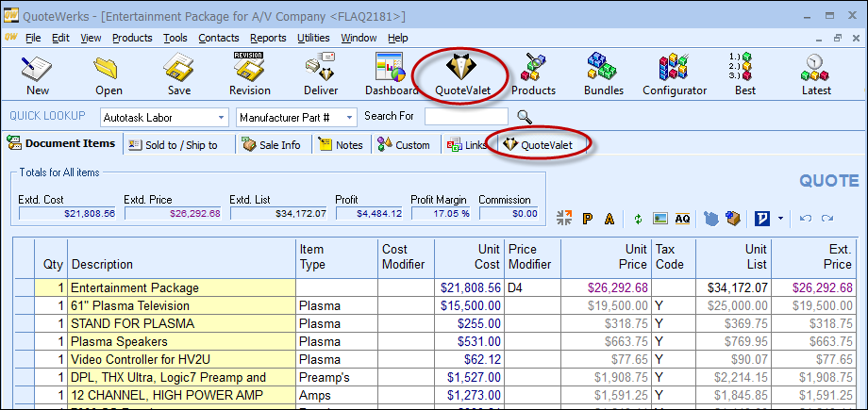The height and width of the screenshot is (410, 868).
Task: Click the New document toolbar icon
Action: pyautogui.click(x=37, y=68)
